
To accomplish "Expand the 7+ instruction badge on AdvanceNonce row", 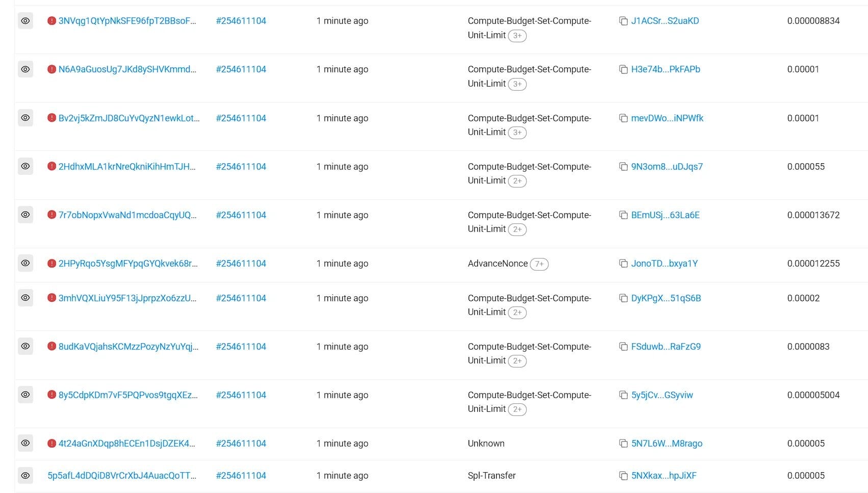I will 540,264.
